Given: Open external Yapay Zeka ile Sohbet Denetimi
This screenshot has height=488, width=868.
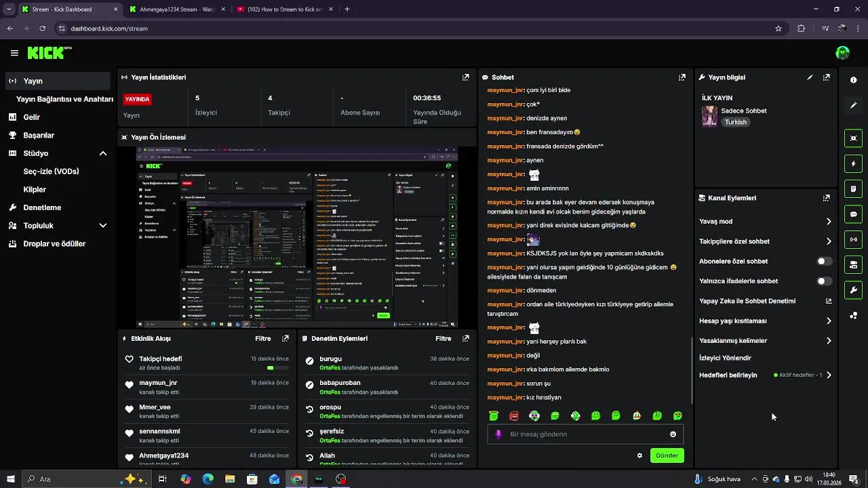Looking at the screenshot, I should coord(829,301).
